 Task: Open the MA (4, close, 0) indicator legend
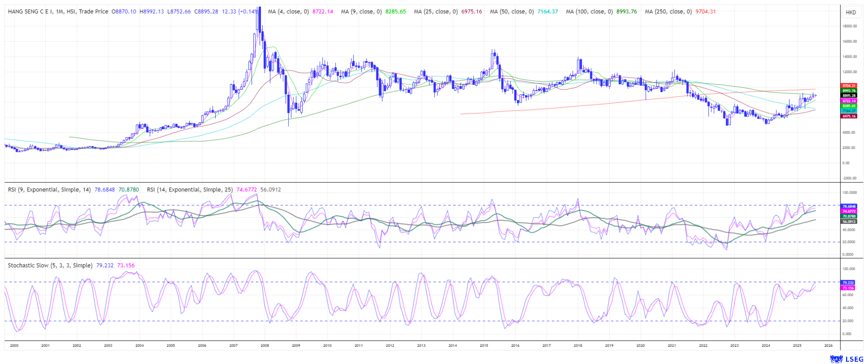tap(288, 12)
